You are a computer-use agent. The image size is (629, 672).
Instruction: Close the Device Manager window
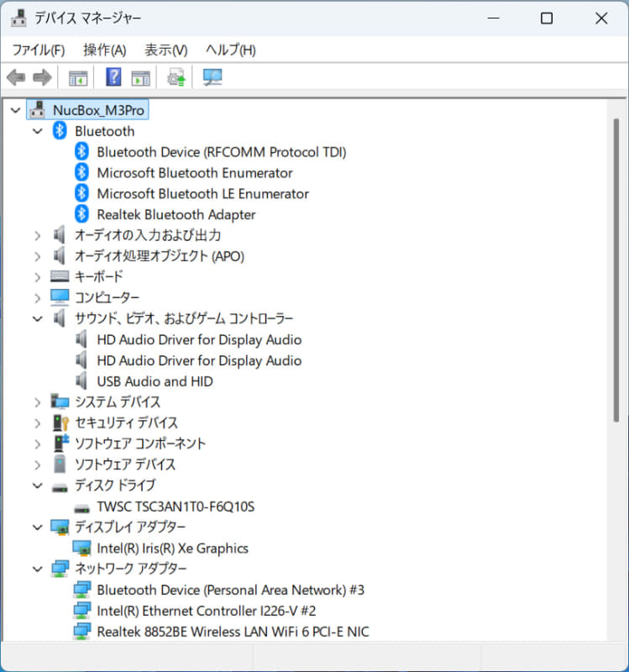coord(601,18)
